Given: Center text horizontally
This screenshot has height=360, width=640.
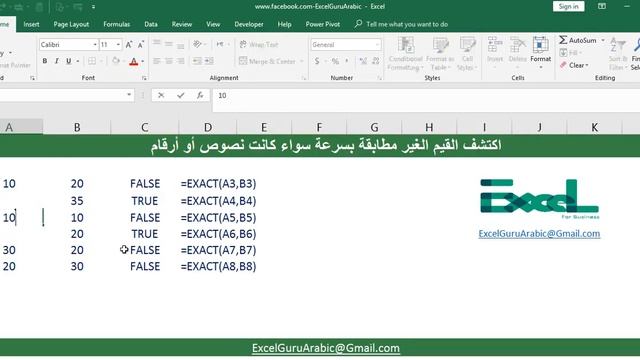Looking at the screenshot, I should point(169,61).
